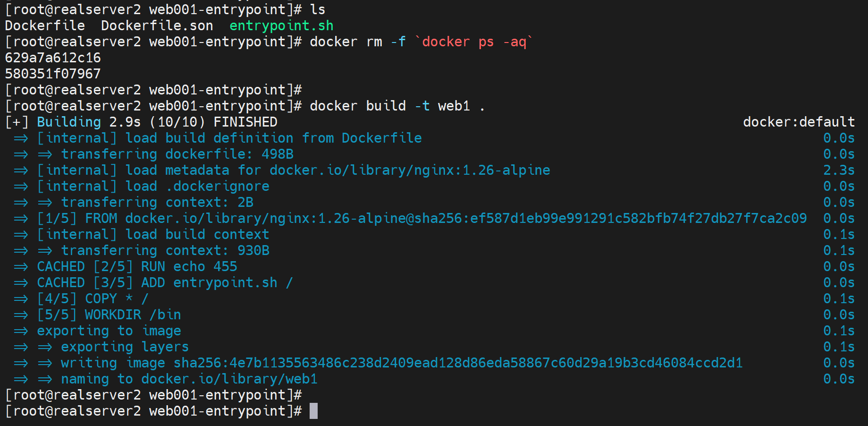Click the 'docker:default' label on right
868x426 pixels.
(799, 122)
